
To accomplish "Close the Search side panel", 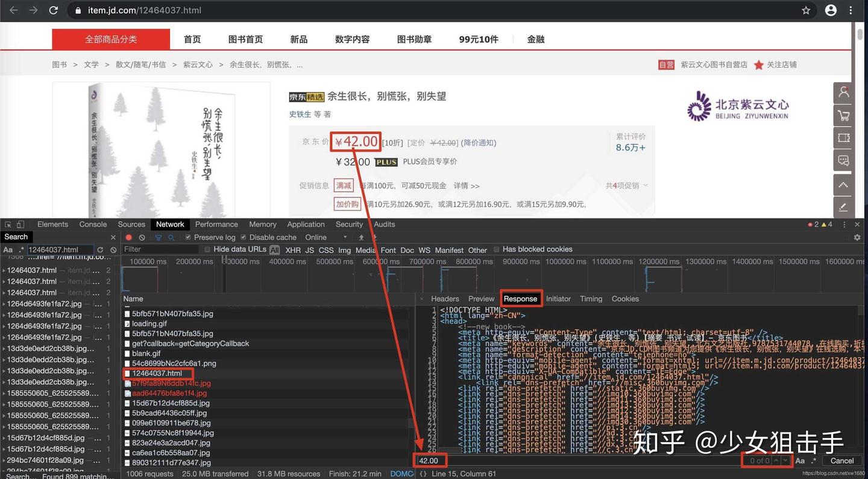I will pyautogui.click(x=113, y=237).
